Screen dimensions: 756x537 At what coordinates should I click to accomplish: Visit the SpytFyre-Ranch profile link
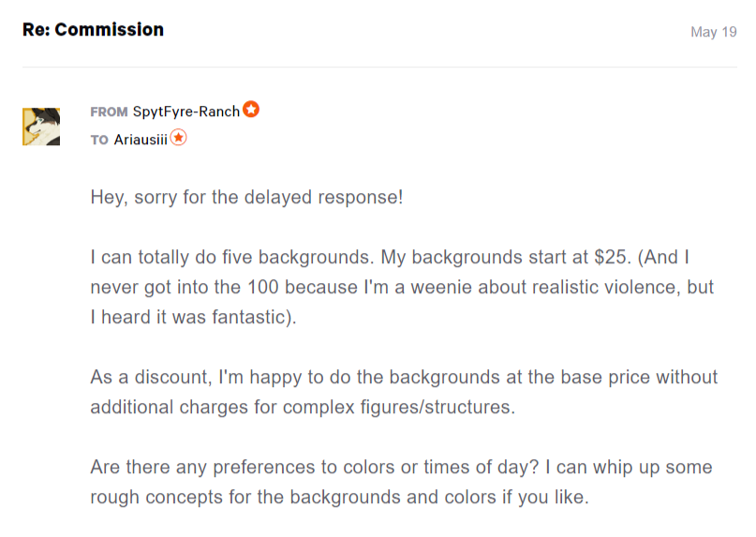coord(186,112)
